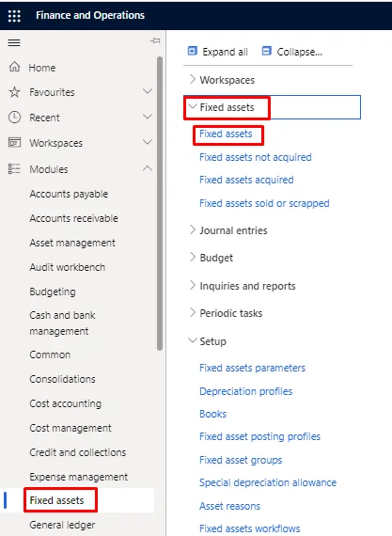Open Asset reasons link
The width and height of the screenshot is (392, 536).
(x=230, y=506)
